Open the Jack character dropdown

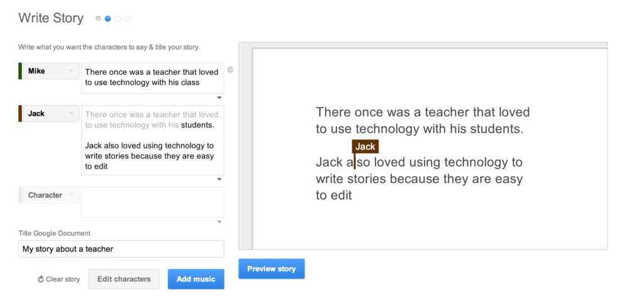[51, 114]
